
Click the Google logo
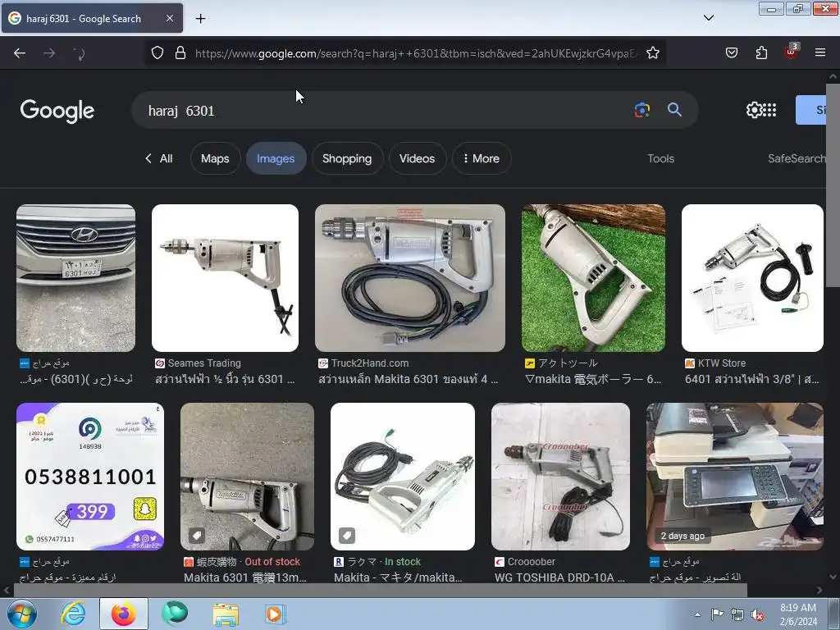click(57, 111)
